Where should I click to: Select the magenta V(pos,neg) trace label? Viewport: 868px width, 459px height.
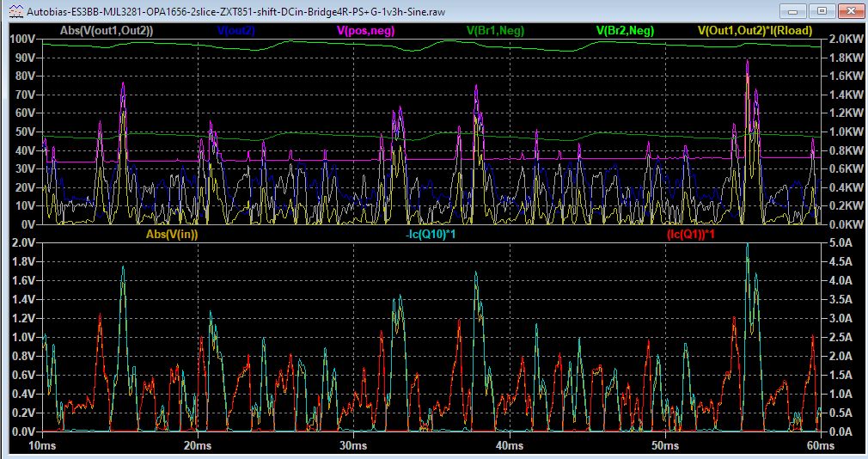click(366, 30)
